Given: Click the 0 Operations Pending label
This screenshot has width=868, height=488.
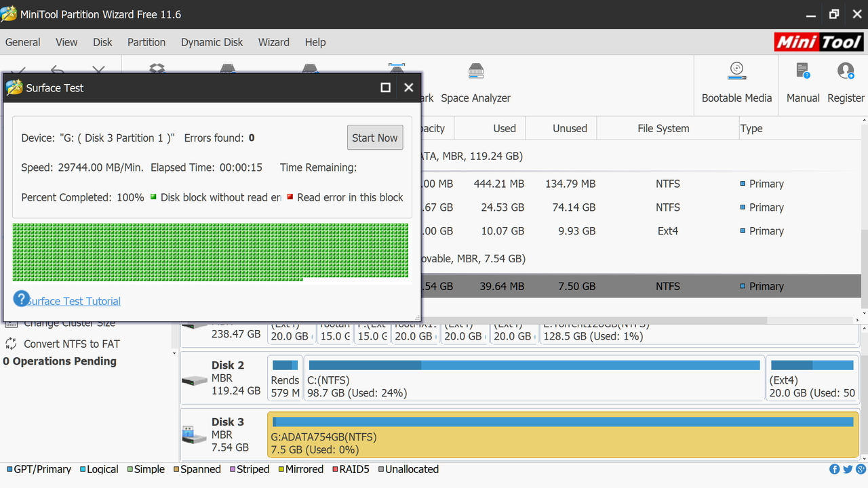Looking at the screenshot, I should (60, 361).
